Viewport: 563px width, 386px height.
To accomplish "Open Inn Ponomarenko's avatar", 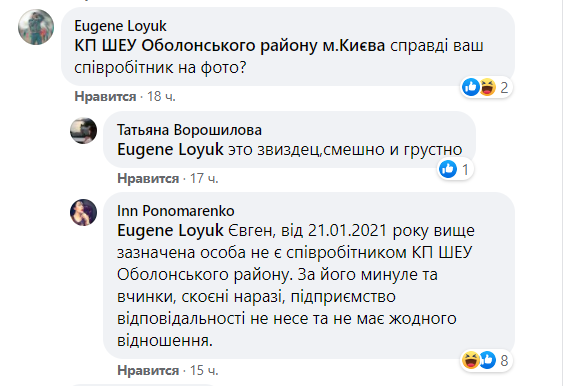I will [x=83, y=213].
